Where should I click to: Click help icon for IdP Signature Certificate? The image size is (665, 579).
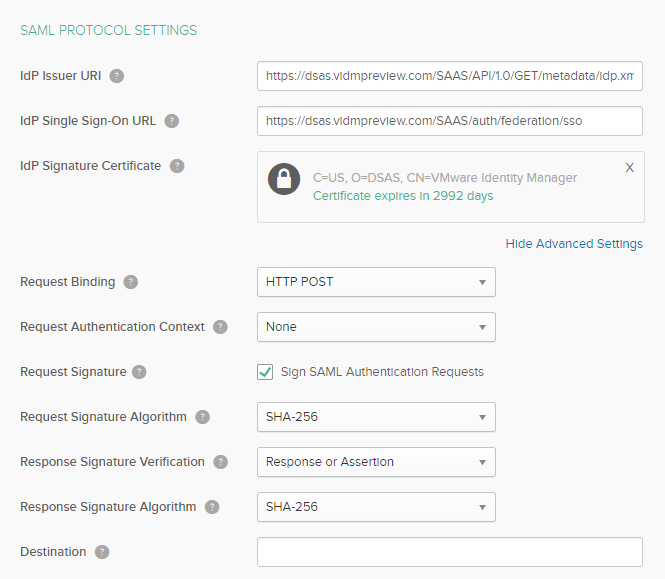(x=177, y=166)
